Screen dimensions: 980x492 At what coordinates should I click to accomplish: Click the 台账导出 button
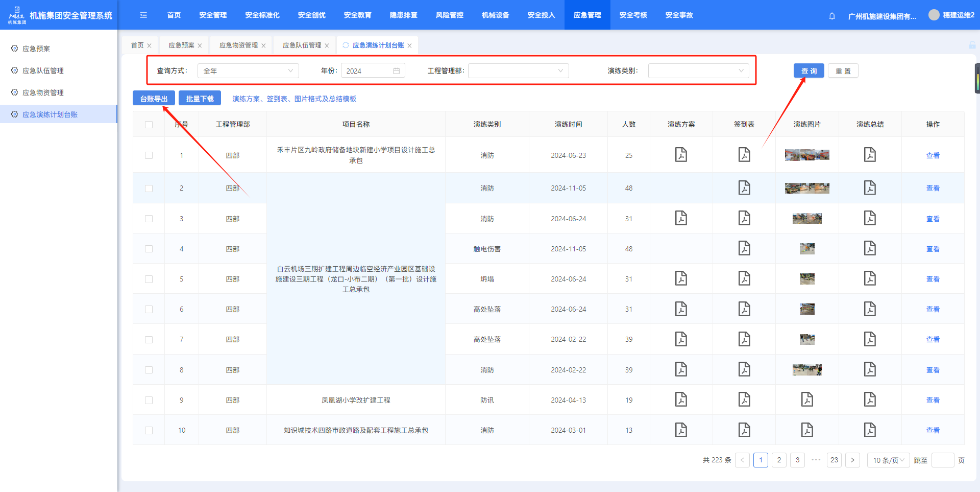point(154,99)
